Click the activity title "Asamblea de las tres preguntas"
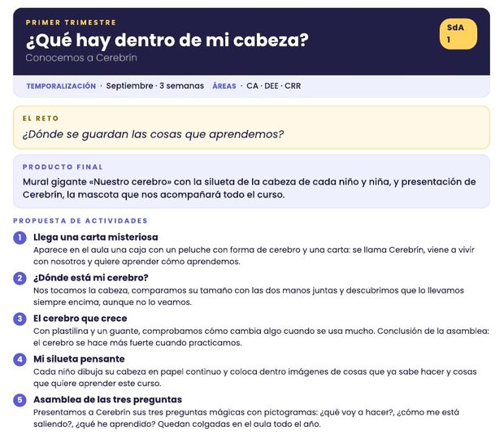 (107, 400)
